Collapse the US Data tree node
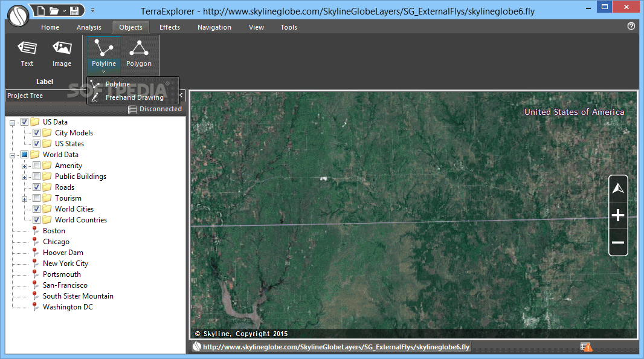The width and height of the screenshot is (644, 359). click(x=12, y=123)
